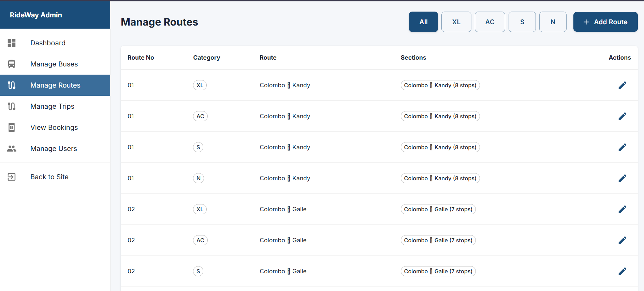Click Back to Site link
Screen dimensions: 644x291
coord(55,177)
